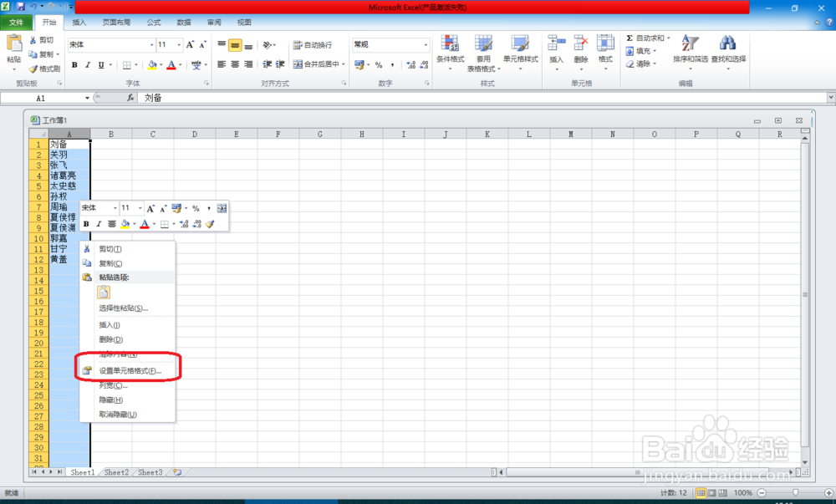
Task: Click the insert function fx icon
Action: point(130,98)
